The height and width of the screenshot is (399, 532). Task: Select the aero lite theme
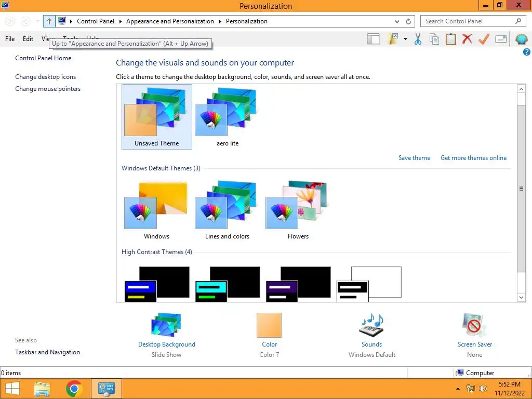(x=228, y=117)
